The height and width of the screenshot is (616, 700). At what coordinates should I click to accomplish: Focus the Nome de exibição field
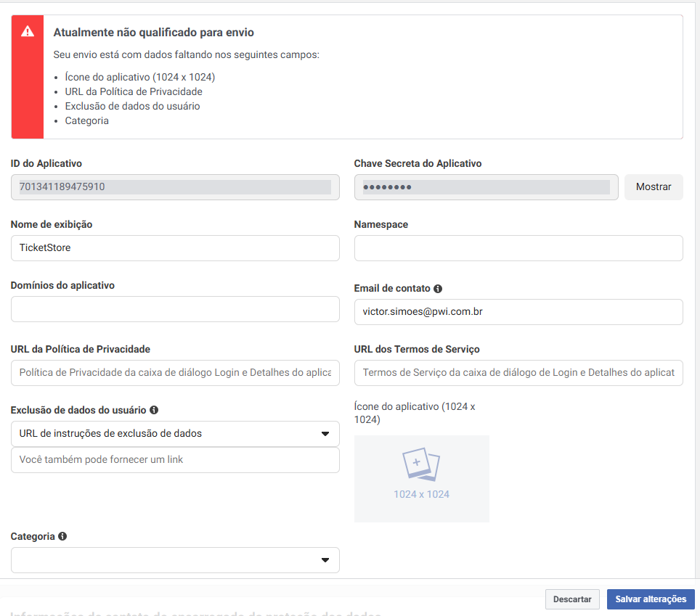[175, 248]
